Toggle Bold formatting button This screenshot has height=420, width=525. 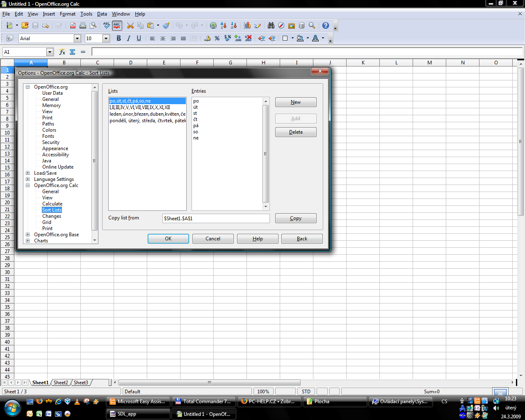119,38
